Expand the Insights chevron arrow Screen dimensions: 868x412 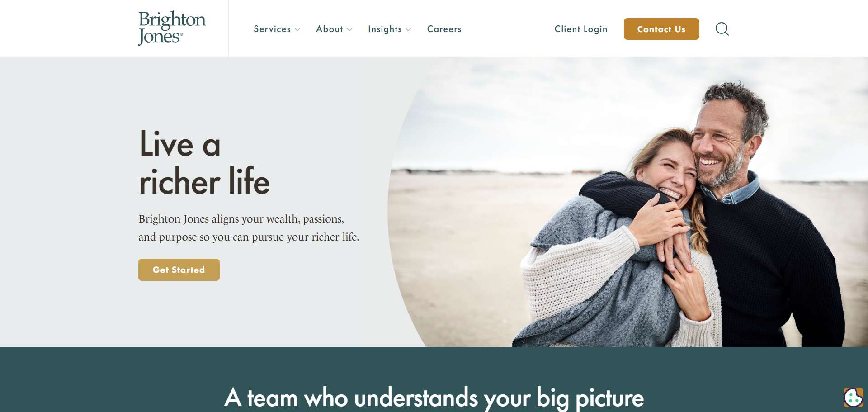(x=408, y=29)
